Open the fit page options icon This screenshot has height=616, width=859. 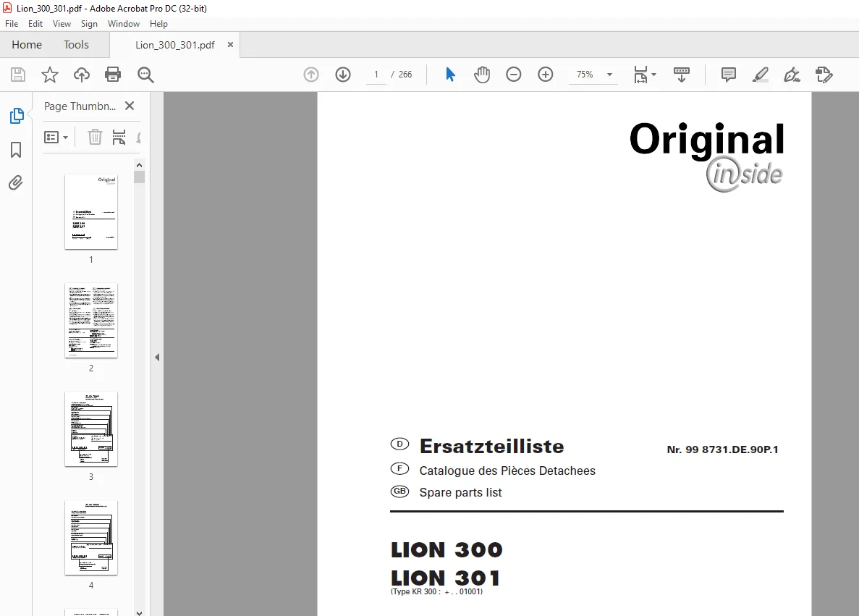click(644, 75)
